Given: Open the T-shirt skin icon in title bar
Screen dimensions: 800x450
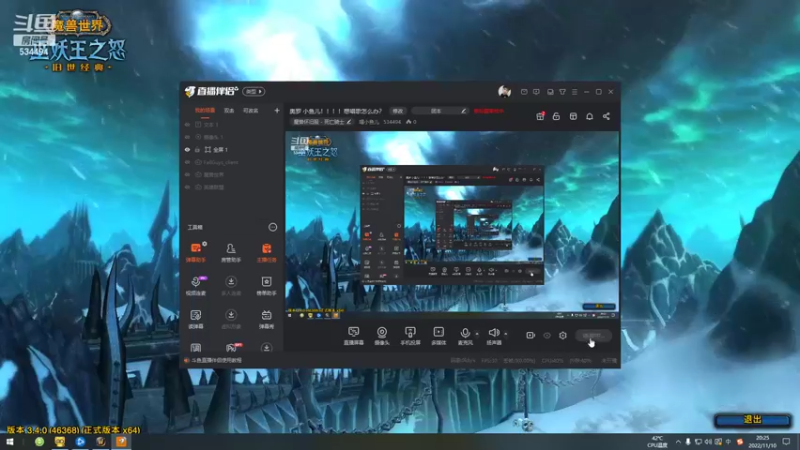Looking at the screenshot, I should coord(562,92).
